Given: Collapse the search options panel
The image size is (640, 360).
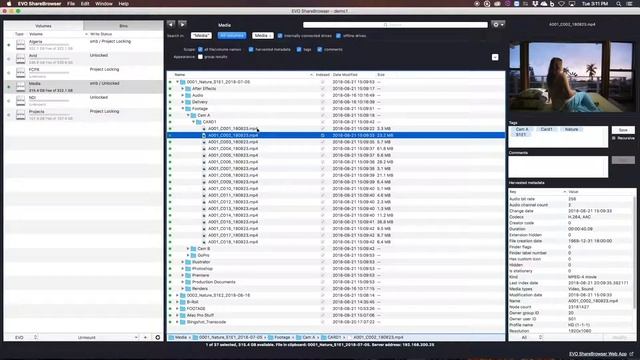Looking at the screenshot, I should click(x=495, y=57).
